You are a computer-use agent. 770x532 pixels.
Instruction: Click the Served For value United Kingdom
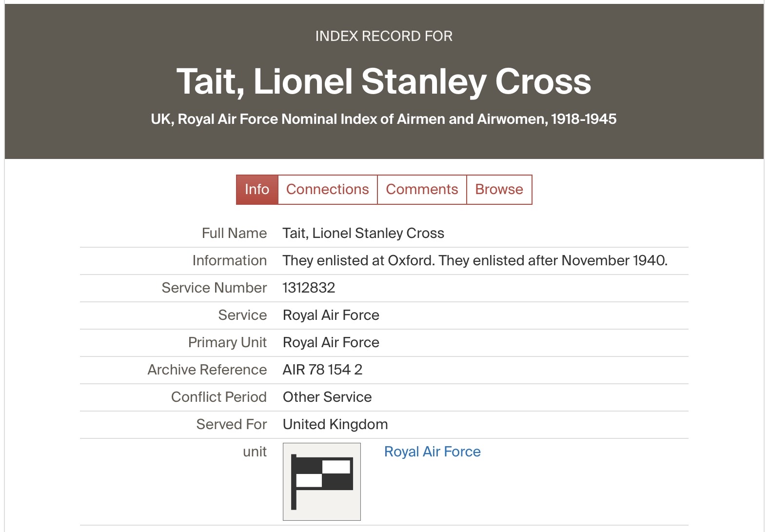335,424
